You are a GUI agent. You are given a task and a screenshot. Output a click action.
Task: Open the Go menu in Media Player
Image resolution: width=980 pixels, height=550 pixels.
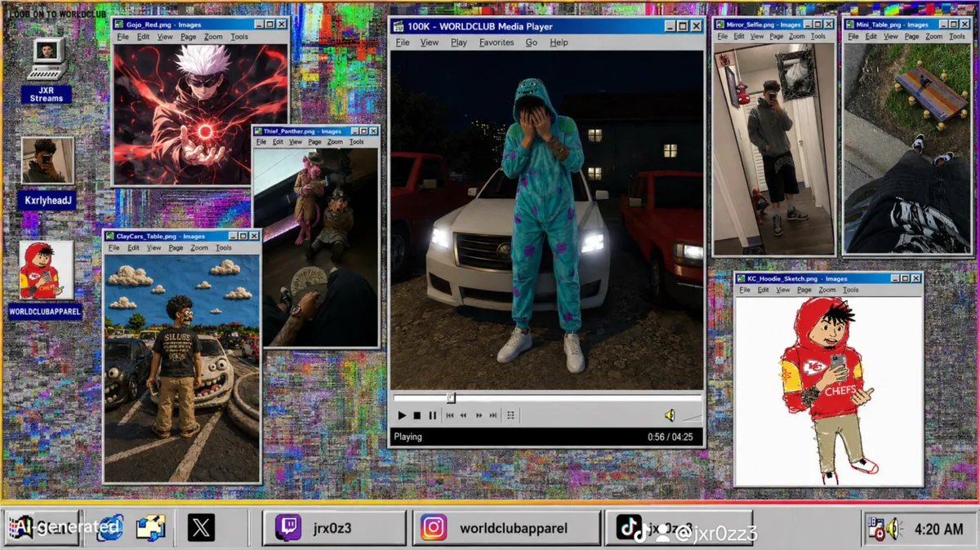point(532,42)
